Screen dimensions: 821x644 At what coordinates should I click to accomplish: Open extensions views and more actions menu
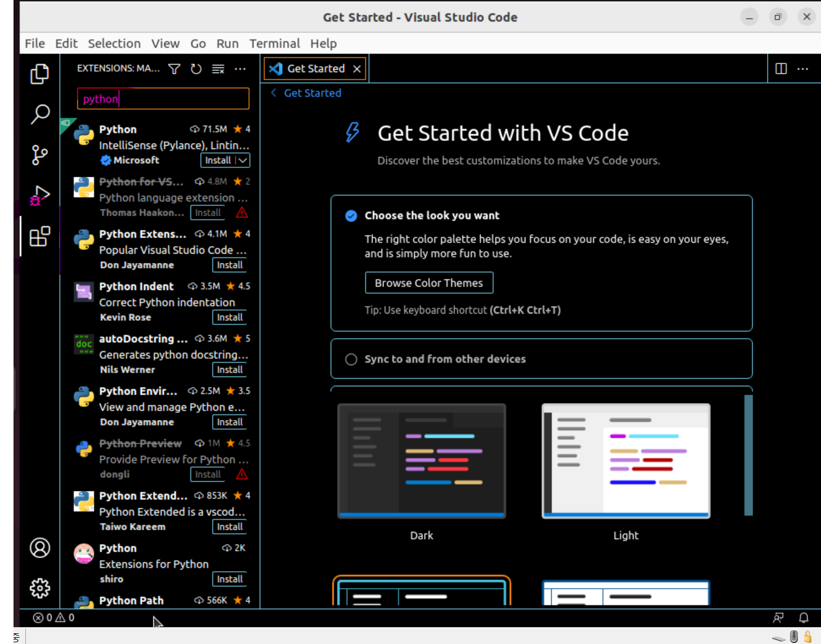(240, 69)
